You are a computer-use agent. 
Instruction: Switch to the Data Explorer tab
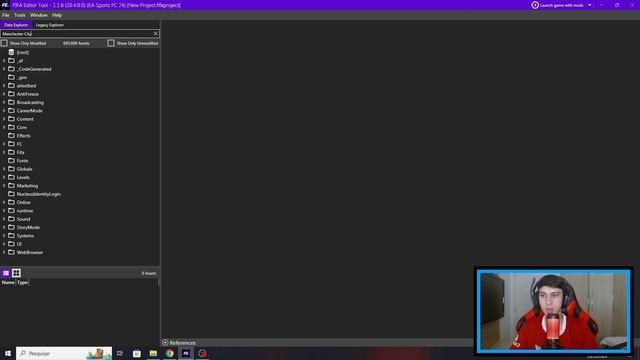(16, 25)
